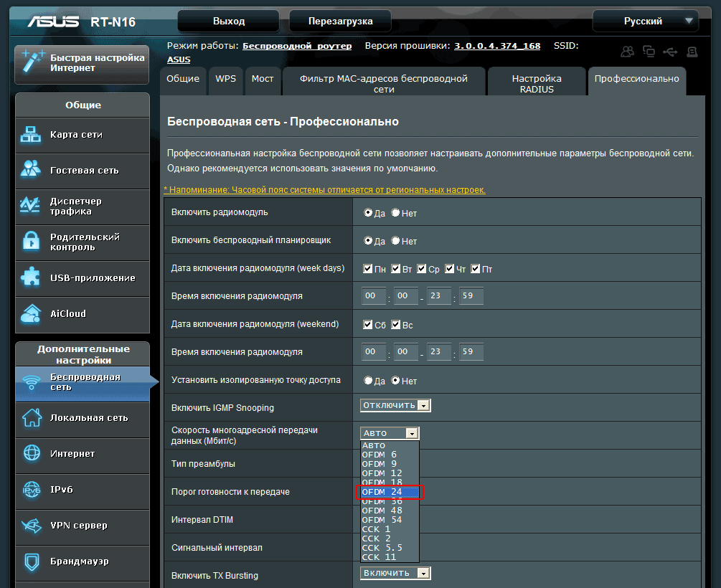Toggle the Ср weekday checkbox

[421, 268]
